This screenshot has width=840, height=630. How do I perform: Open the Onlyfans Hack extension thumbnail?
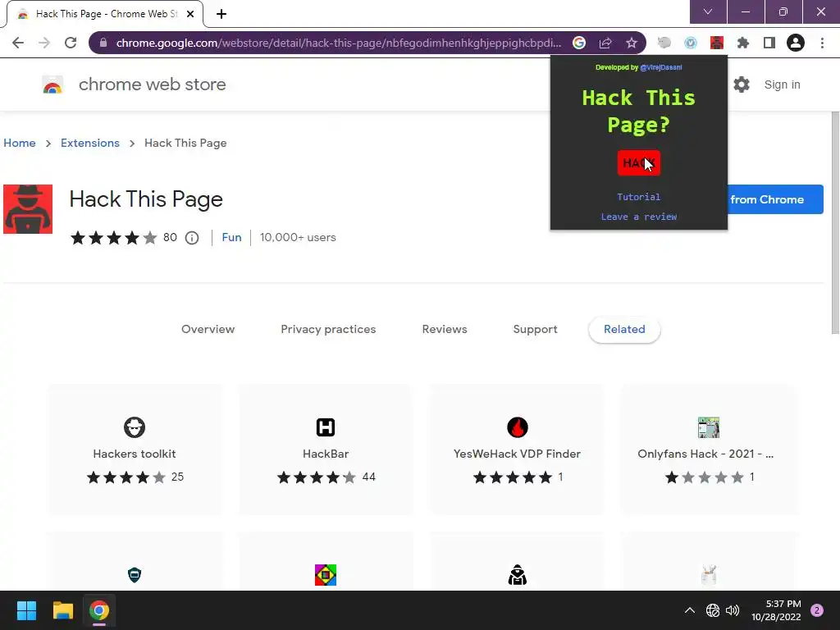coord(708,427)
